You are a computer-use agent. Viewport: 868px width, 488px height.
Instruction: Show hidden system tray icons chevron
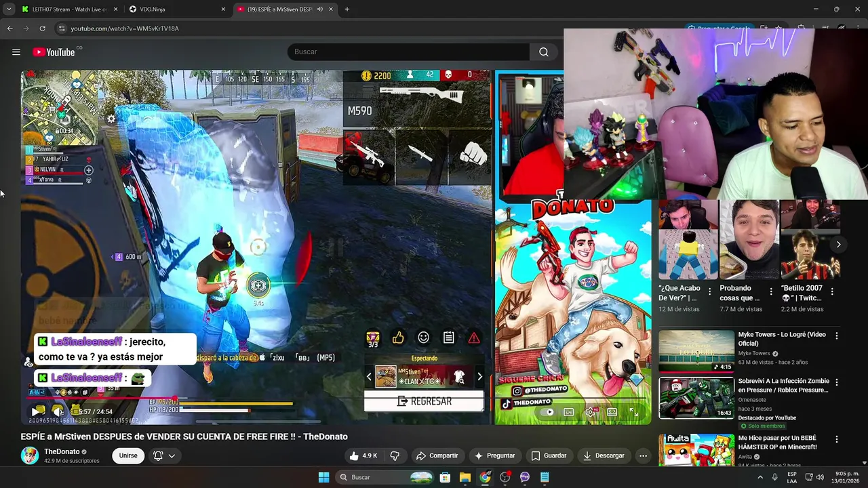[759, 477]
